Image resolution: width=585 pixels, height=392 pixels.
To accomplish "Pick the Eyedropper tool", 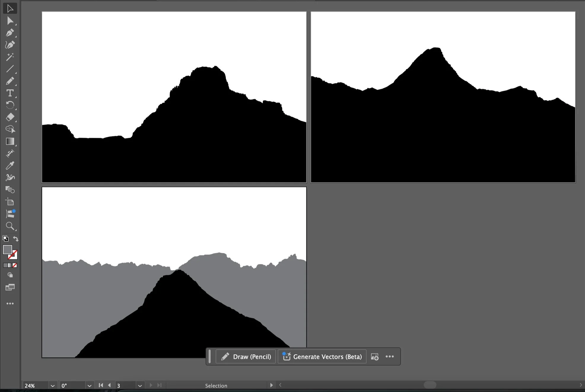I will (10, 165).
